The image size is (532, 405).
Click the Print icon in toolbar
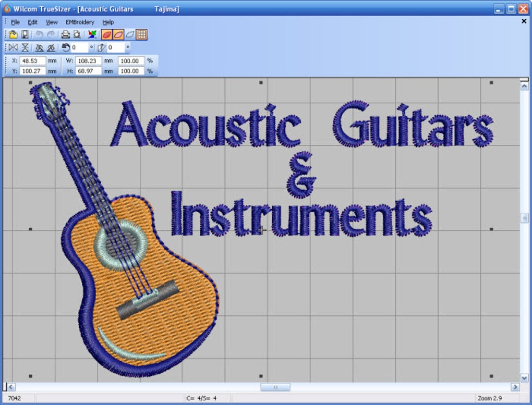tap(66, 35)
